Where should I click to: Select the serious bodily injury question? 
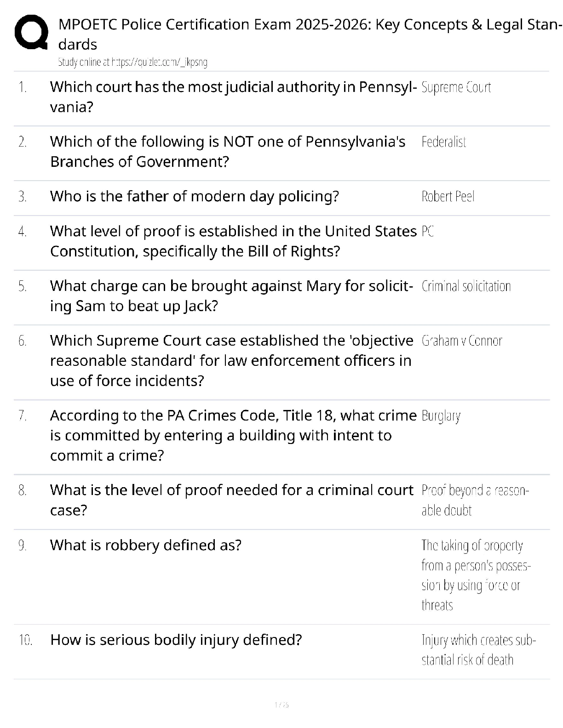(x=176, y=640)
